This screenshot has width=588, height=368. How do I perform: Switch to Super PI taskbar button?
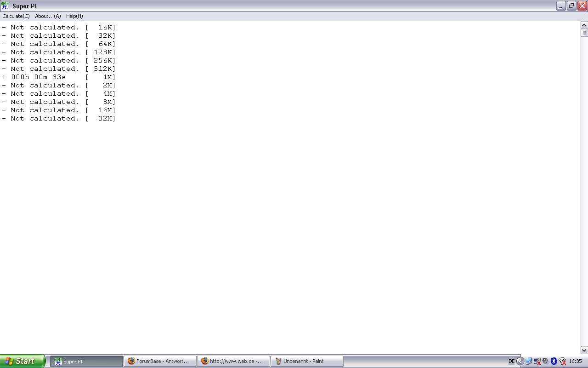click(86, 362)
